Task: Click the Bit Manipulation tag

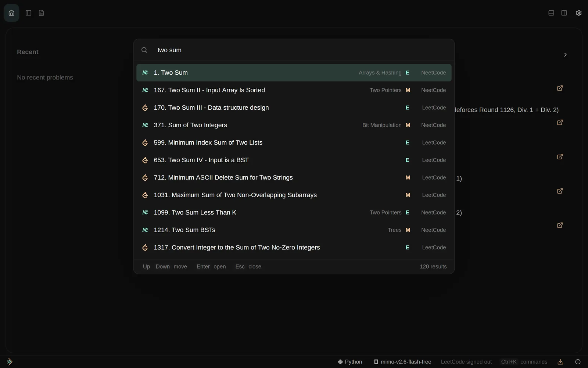Action: pyautogui.click(x=382, y=125)
